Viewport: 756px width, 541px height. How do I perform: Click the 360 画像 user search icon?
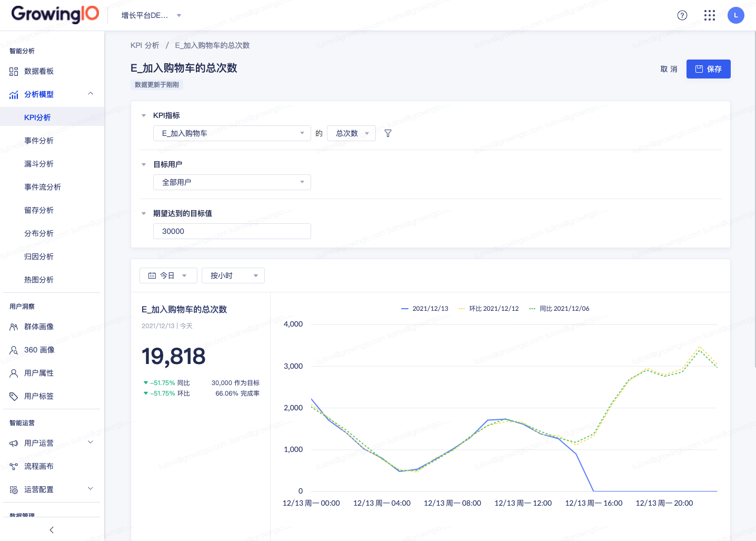pos(14,350)
